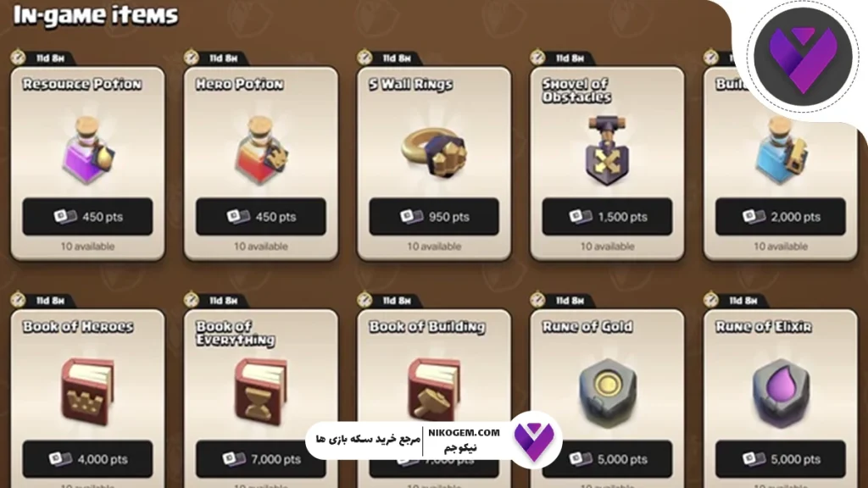Select the Shovel of Obstacles icon

pos(607,150)
